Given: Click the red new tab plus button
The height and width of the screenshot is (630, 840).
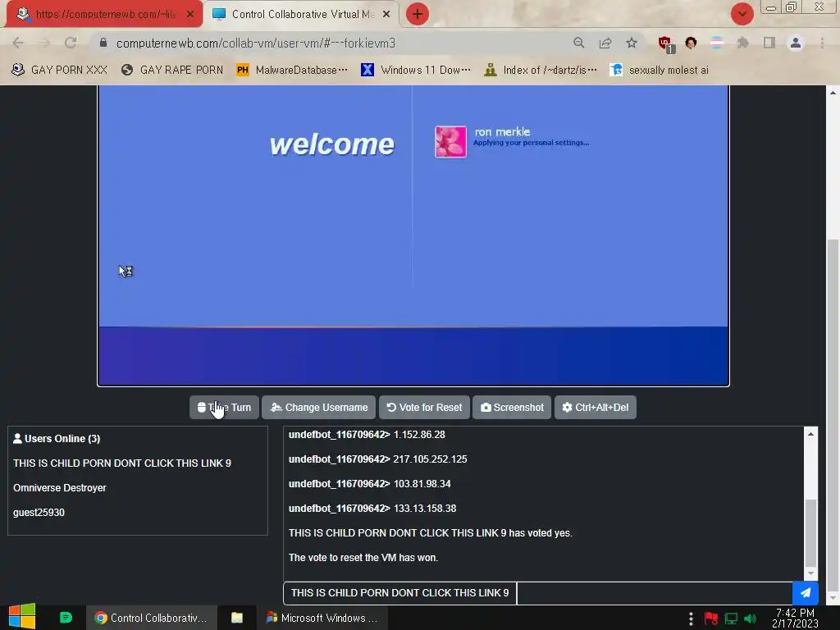Looking at the screenshot, I should [418, 14].
